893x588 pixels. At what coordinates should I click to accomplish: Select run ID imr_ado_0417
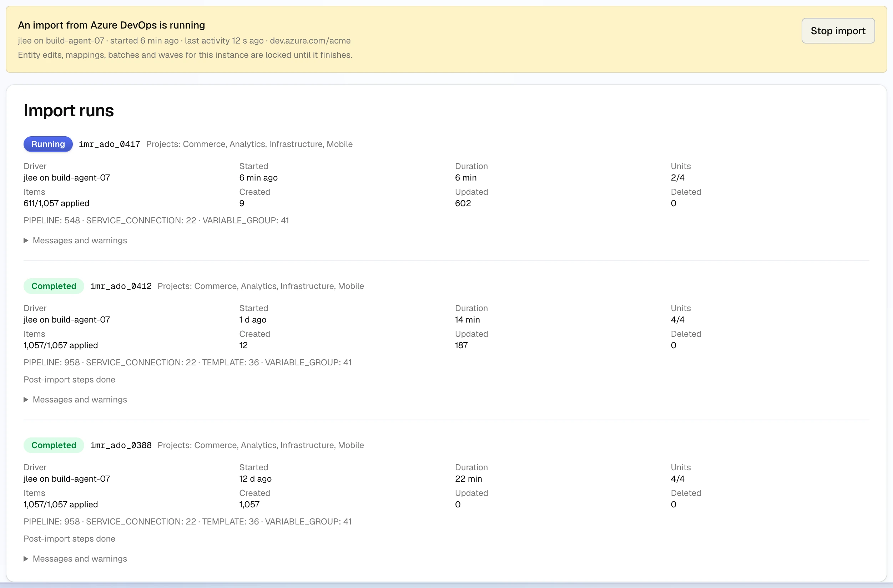[110, 144]
